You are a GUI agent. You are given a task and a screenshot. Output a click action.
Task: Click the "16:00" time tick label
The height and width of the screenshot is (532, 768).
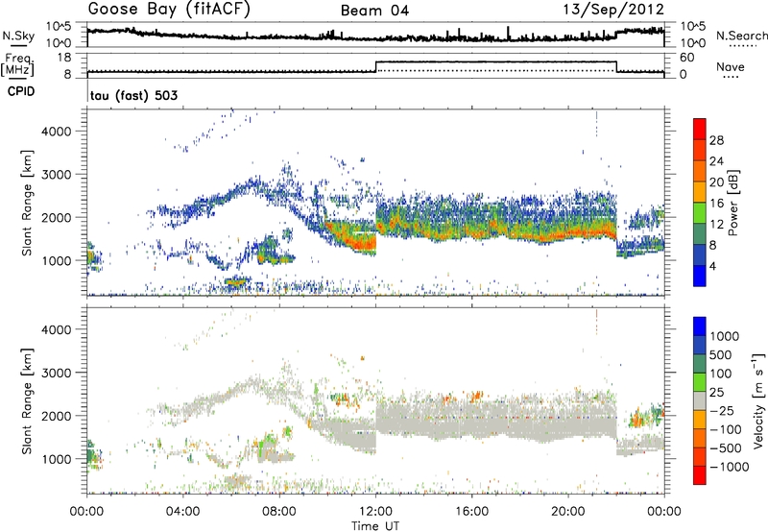pyautogui.click(x=471, y=512)
